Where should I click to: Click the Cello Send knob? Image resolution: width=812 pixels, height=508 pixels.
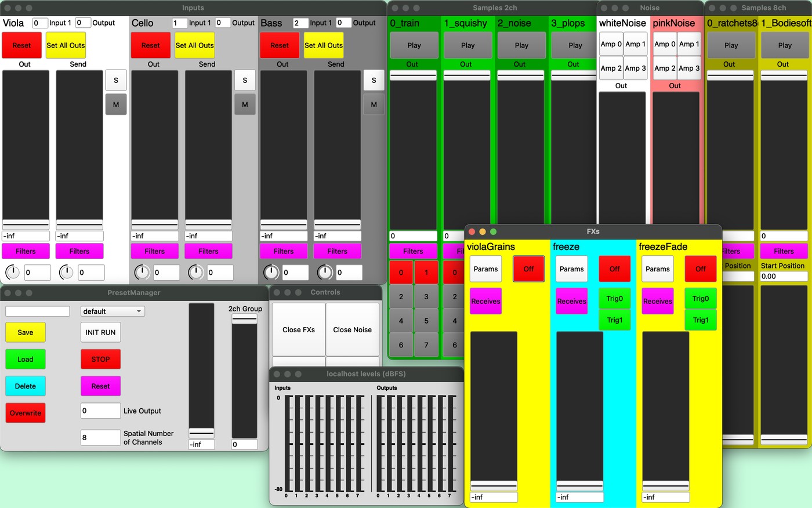195,272
